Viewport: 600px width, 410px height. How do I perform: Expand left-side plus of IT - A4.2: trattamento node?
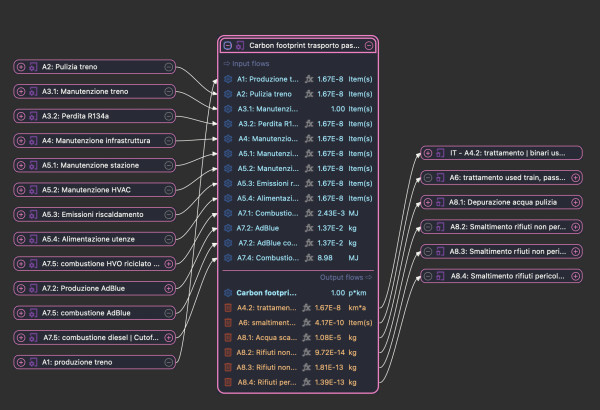(427, 152)
